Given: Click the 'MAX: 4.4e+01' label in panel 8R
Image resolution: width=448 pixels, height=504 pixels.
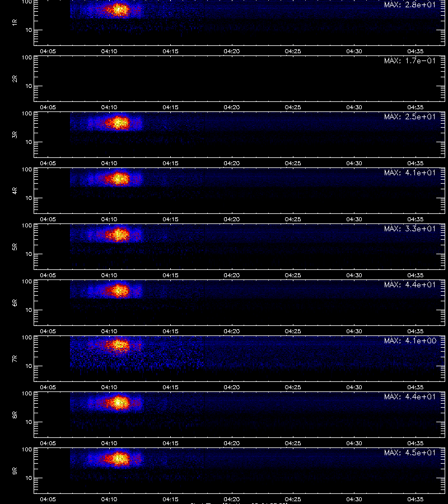Looking at the screenshot, I should (410, 396).
